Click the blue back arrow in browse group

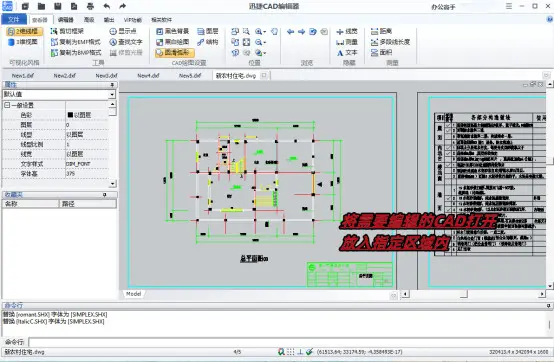pos(290,32)
